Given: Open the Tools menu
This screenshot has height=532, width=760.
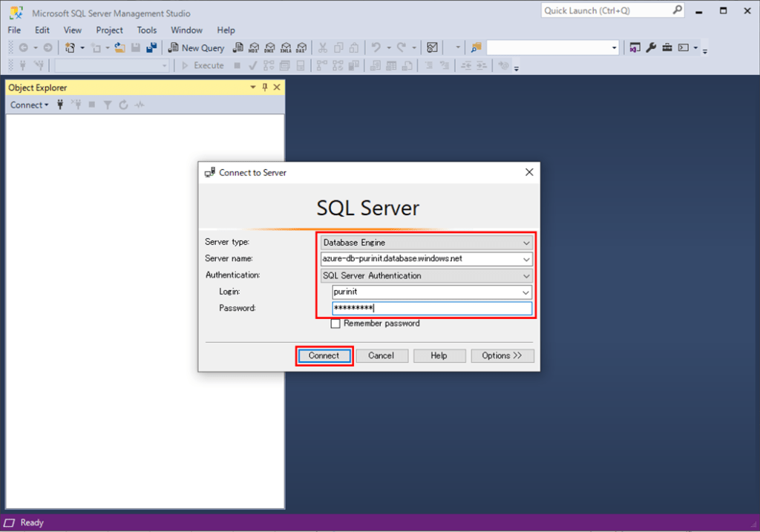Looking at the screenshot, I should point(146,30).
